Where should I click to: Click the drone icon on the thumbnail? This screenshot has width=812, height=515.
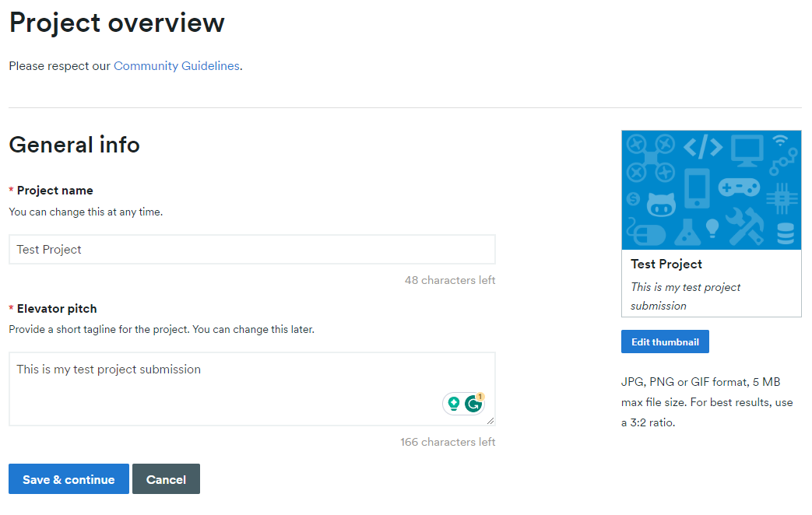pos(650,158)
